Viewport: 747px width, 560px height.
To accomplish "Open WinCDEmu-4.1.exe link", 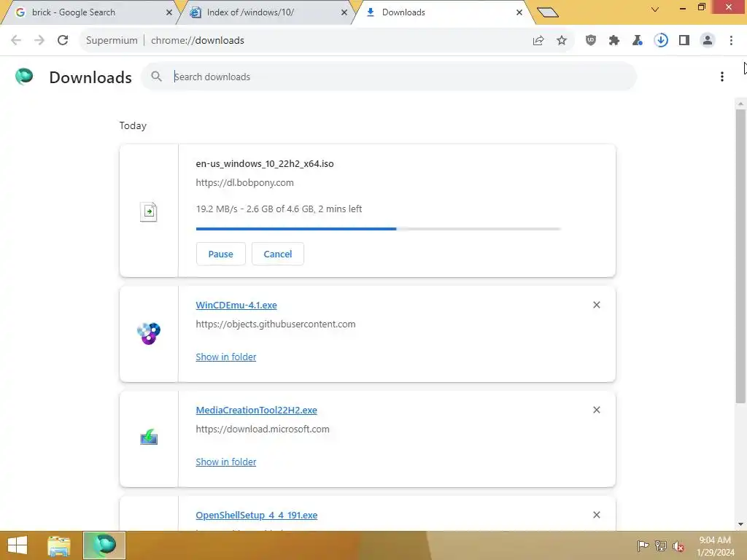I will click(236, 306).
